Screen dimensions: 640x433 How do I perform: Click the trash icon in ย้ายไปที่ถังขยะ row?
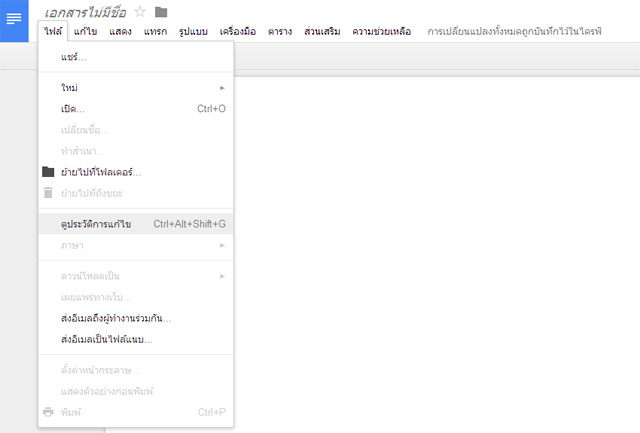tap(48, 193)
